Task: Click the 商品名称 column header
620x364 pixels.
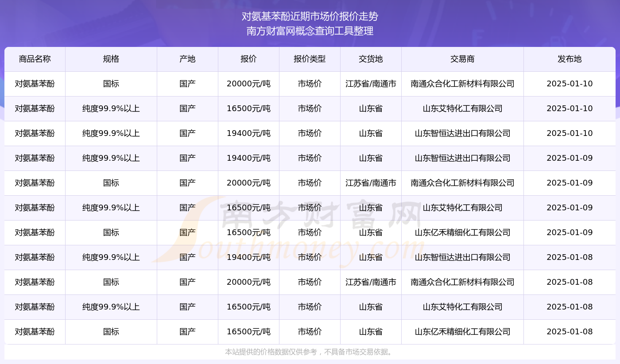Action: coord(35,59)
